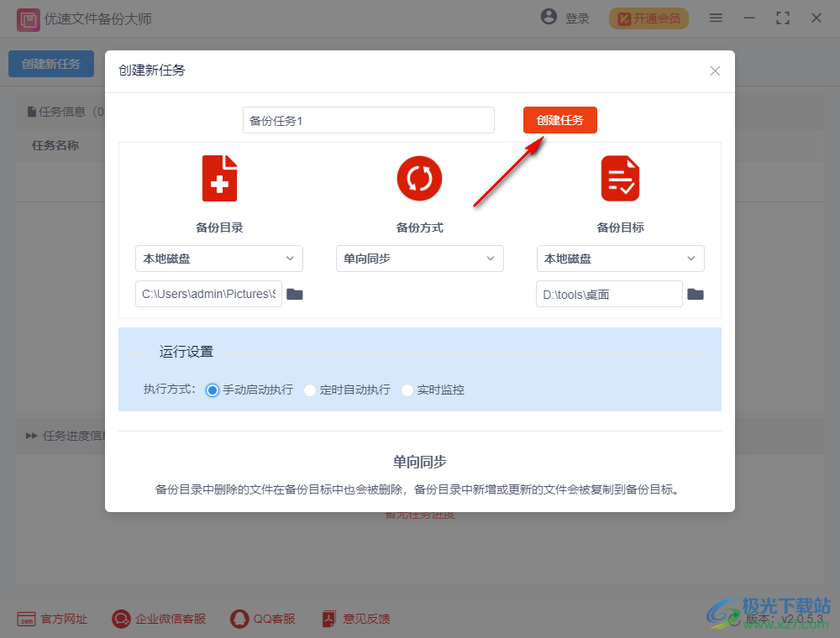Browse folder icon for source path
Screen dimensions: 840x638
[x=295, y=294]
